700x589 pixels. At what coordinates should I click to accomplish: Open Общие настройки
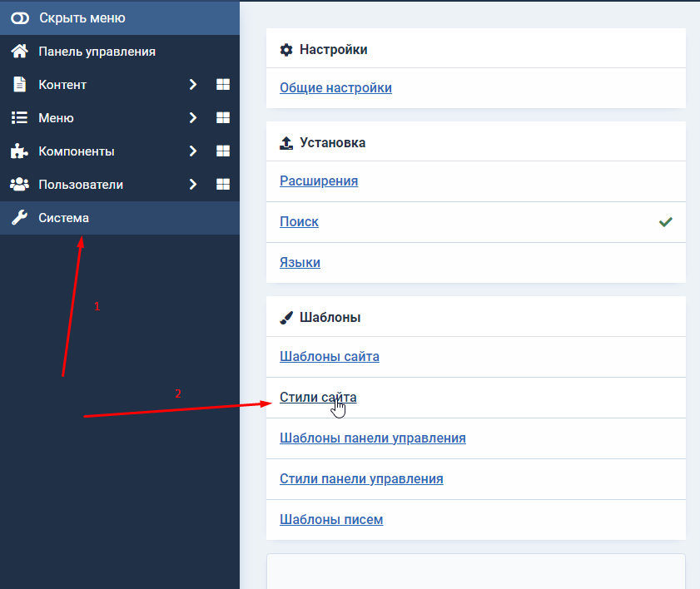[x=335, y=87]
